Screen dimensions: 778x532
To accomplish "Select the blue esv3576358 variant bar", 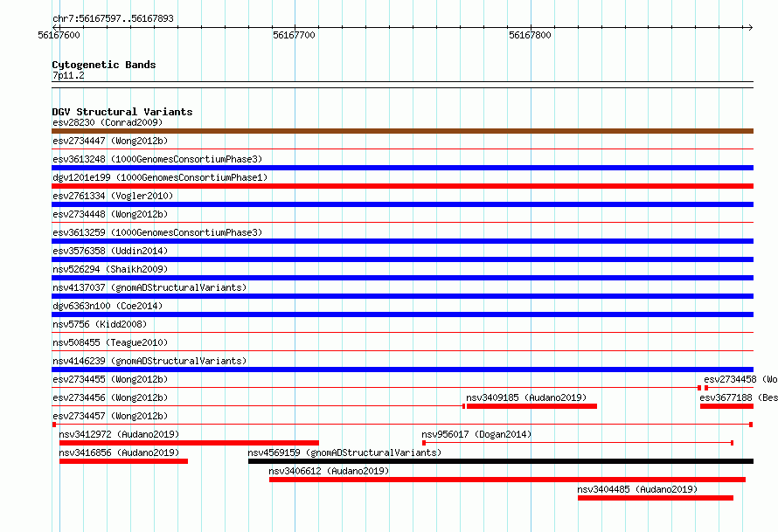I will click(x=402, y=259).
